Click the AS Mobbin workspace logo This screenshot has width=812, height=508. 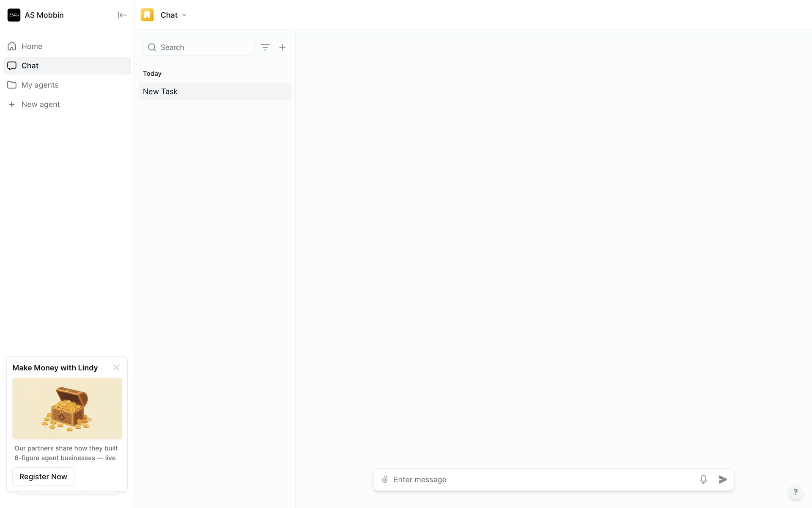click(14, 15)
